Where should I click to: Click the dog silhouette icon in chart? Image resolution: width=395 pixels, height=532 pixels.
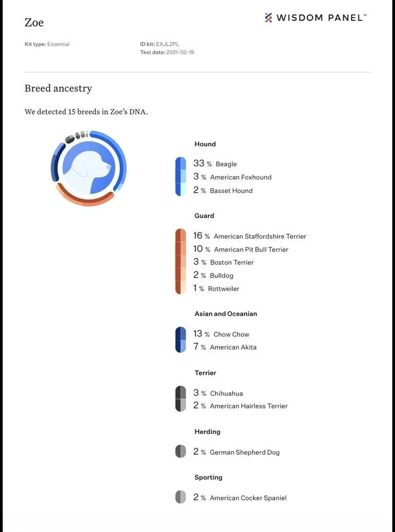[89, 168]
